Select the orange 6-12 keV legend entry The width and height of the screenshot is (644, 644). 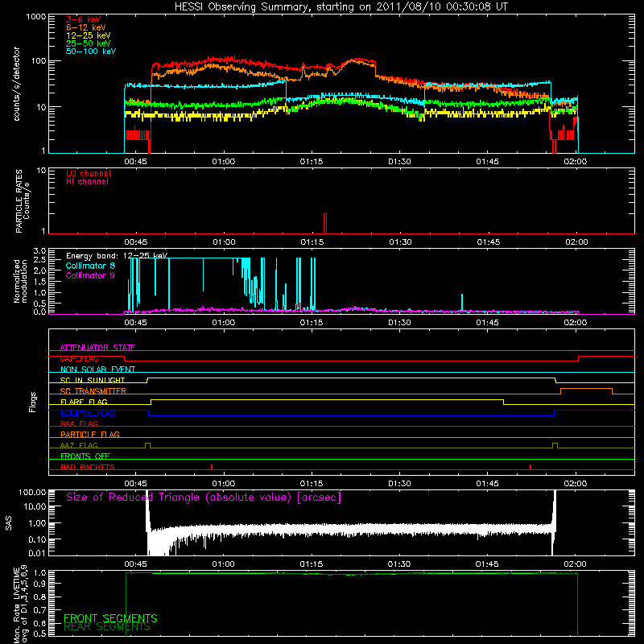tap(86, 27)
